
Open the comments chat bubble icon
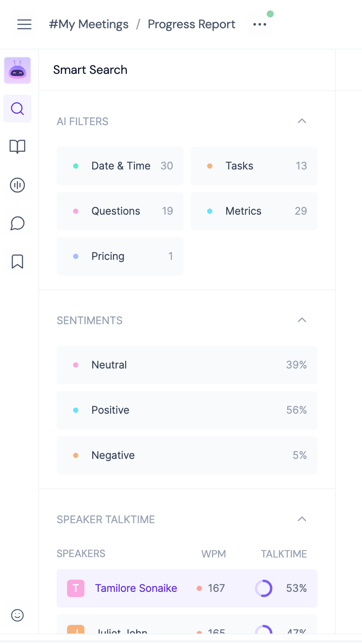pos(17,224)
